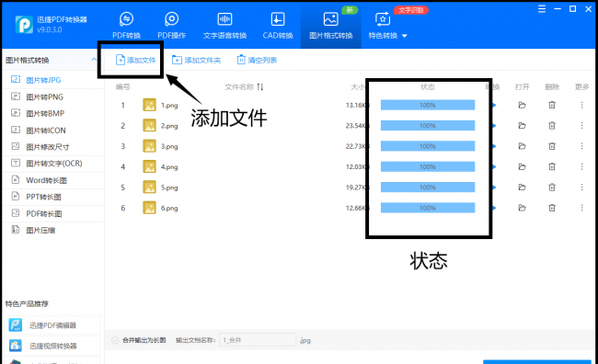The image size is (598, 364).
Task: Open more options for 4.png
Action: (x=582, y=167)
